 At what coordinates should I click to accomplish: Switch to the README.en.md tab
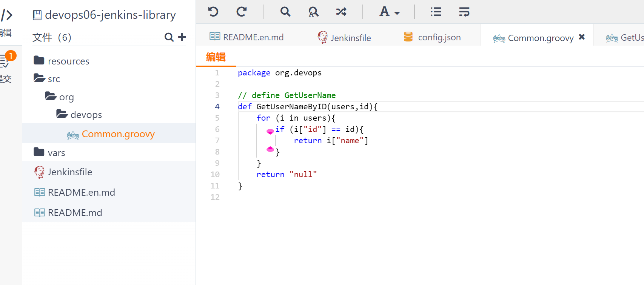click(x=250, y=37)
